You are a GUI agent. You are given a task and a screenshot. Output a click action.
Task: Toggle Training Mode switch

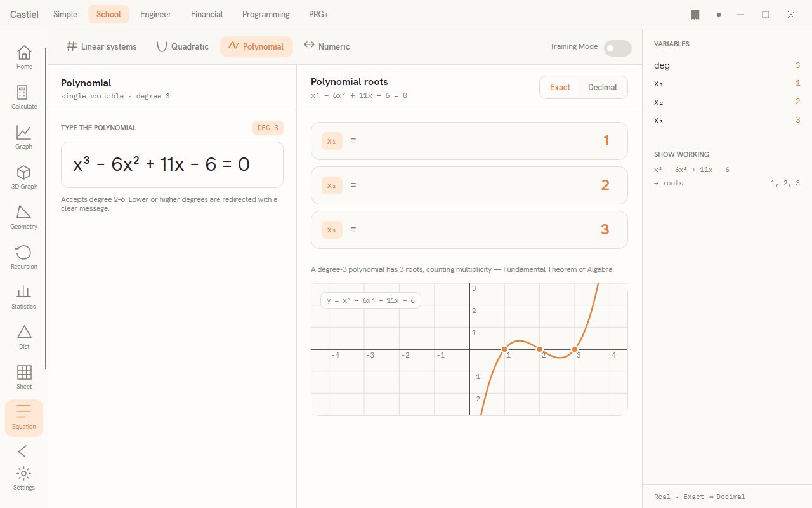click(617, 48)
